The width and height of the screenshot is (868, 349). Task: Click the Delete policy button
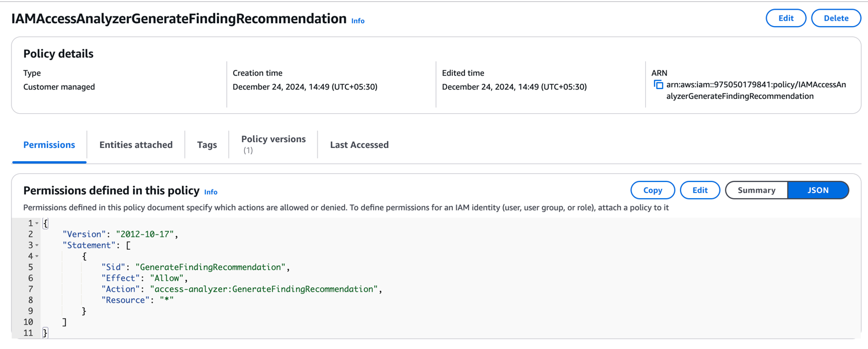coord(836,18)
